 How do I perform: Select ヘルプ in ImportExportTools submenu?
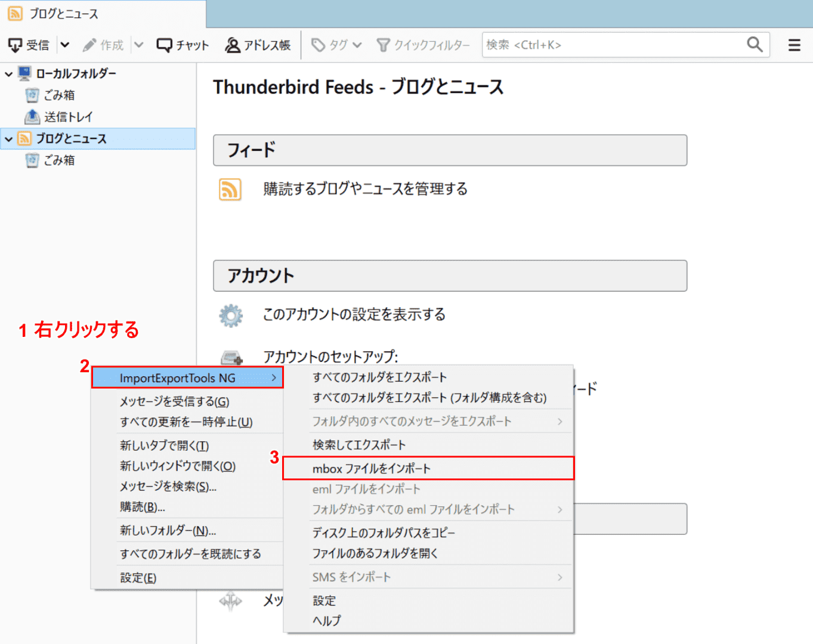(428, 621)
